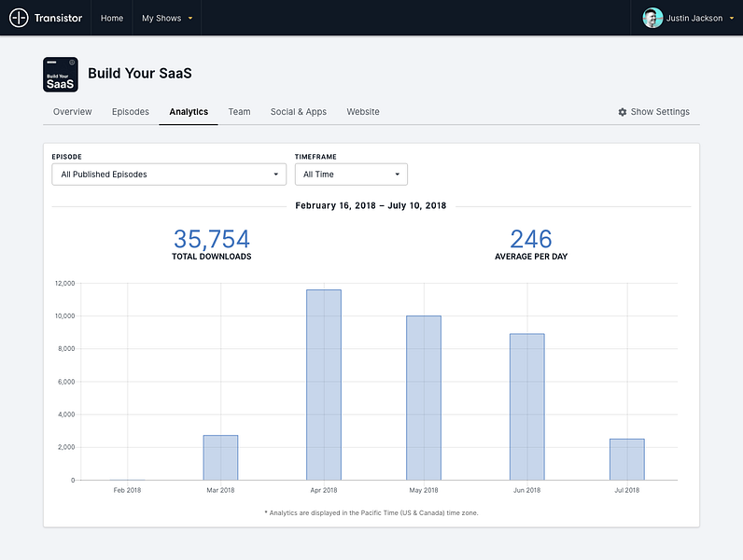Open the user account menu arrow
The image size is (743, 560).
[x=732, y=19]
